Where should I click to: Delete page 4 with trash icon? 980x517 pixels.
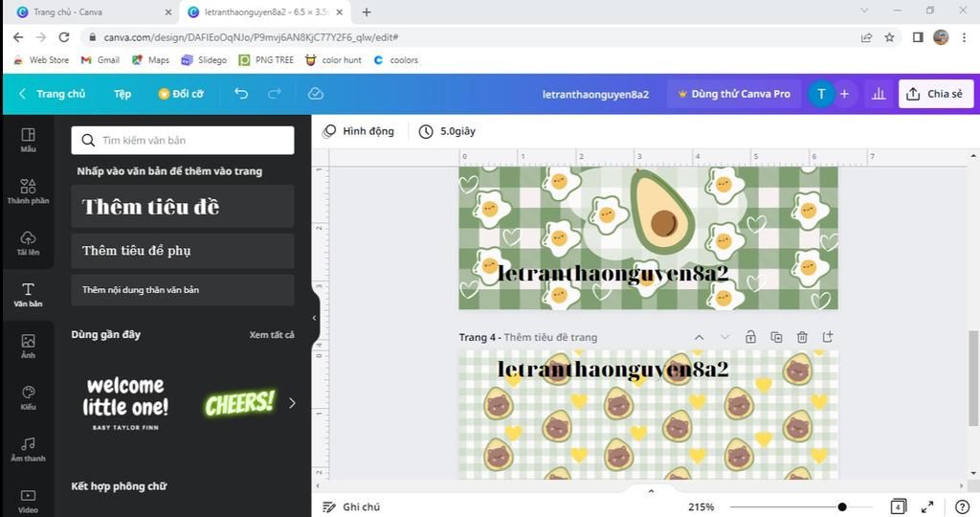802,337
